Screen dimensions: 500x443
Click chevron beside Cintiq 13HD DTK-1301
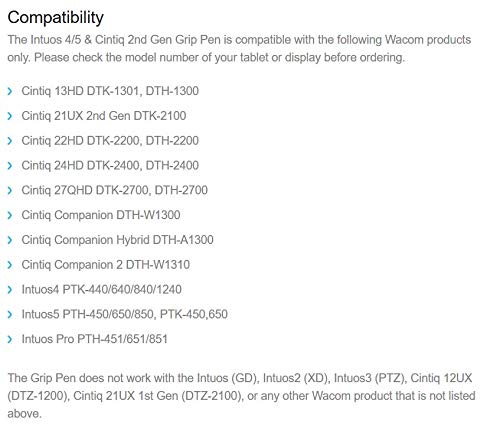pyautogui.click(x=10, y=91)
